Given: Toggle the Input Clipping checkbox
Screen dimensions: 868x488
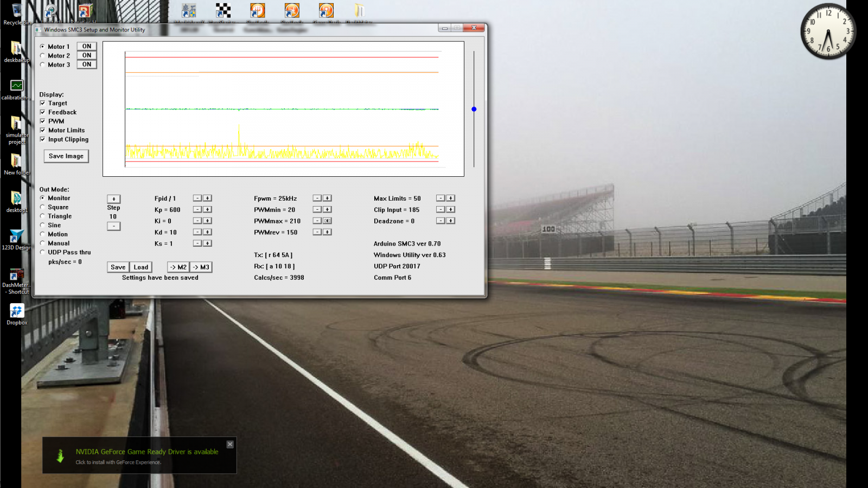Looking at the screenshot, I should click(42, 139).
